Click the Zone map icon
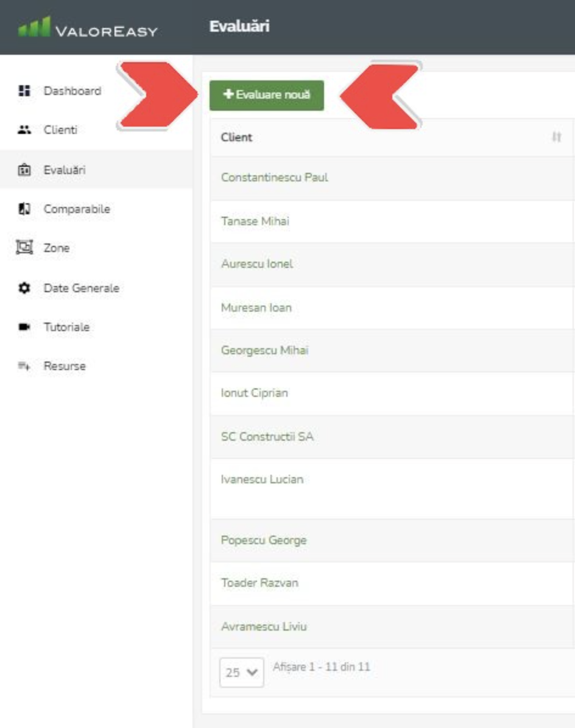This screenshot has height=728, width=575. pos(24,248)
